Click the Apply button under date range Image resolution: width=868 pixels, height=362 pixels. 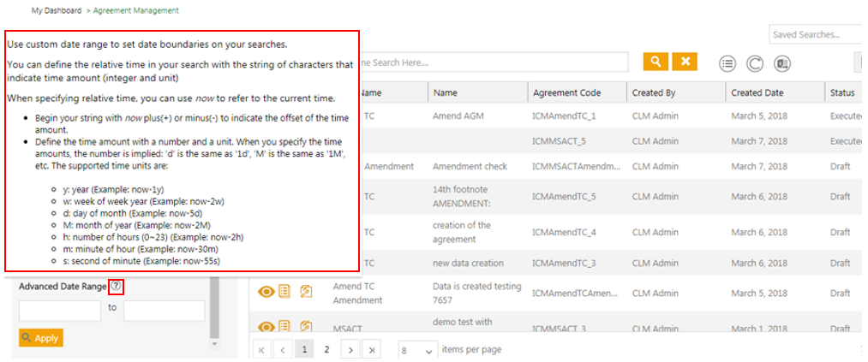click(x=41, y=338)
